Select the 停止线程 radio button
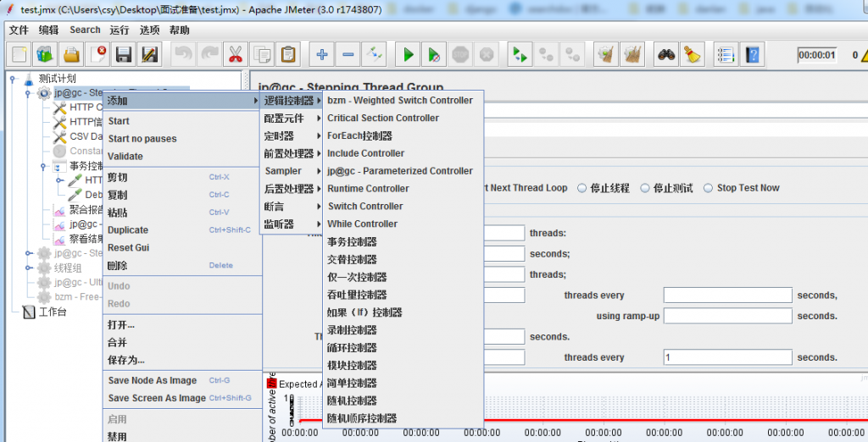Screen dimensions: 868x442 tap(582, 188)
